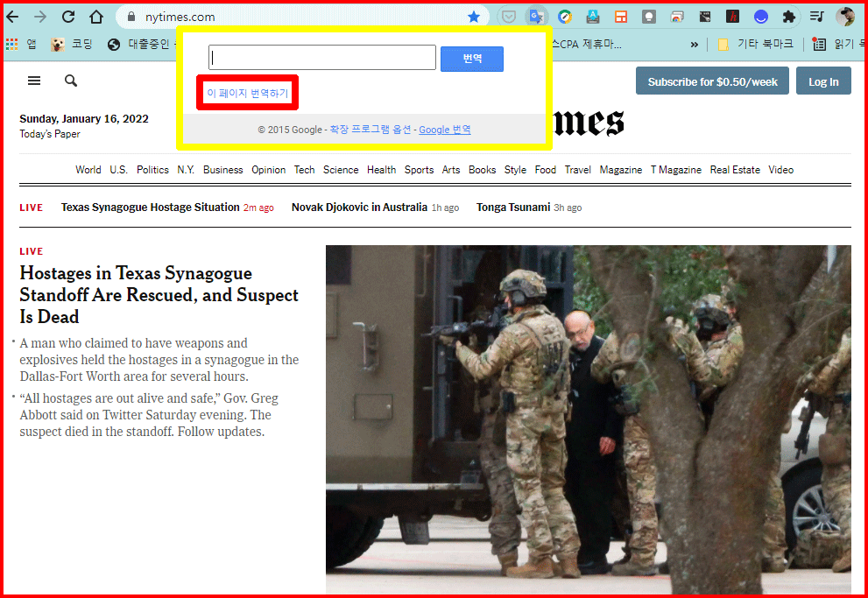Open the Travel section
Viewport: 868px width, 598px height.
[578, 170]
